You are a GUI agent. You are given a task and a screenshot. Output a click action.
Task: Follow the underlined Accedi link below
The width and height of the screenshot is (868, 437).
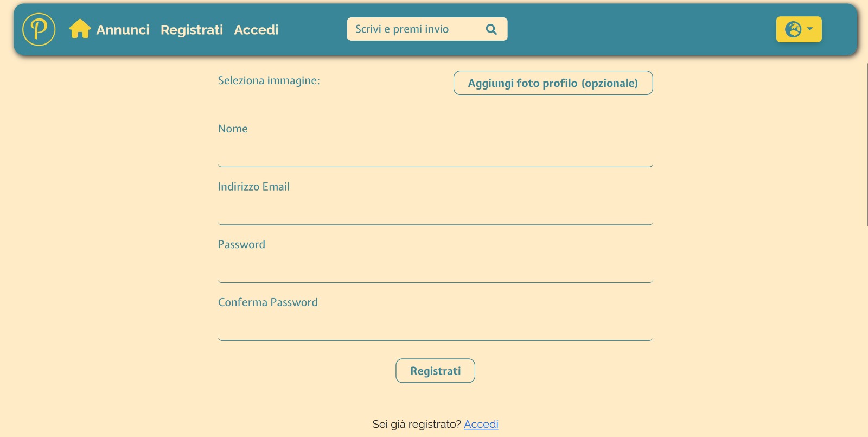(481, 424)
